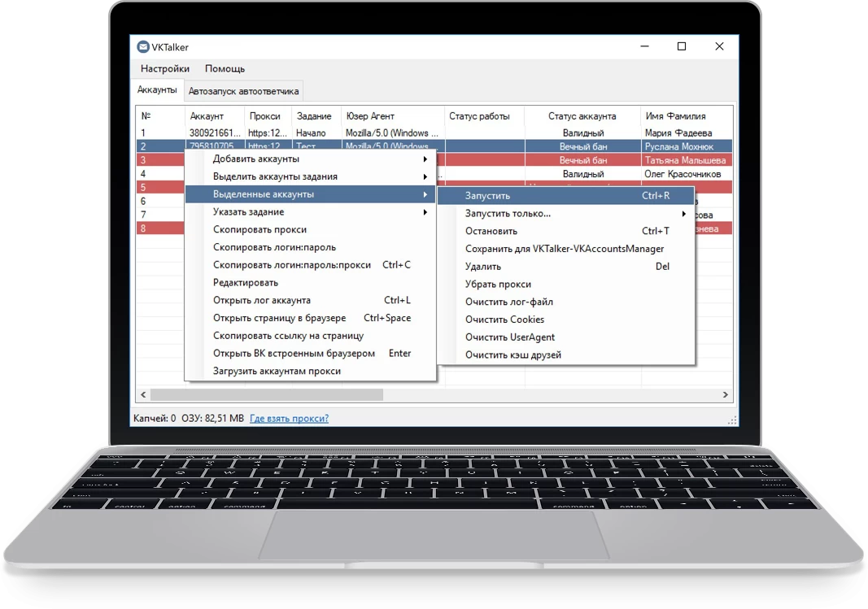
Task: Click Вечный бан status in Руслана Мохнюк row
Action: pyautogui.click(x=583, y=146)
